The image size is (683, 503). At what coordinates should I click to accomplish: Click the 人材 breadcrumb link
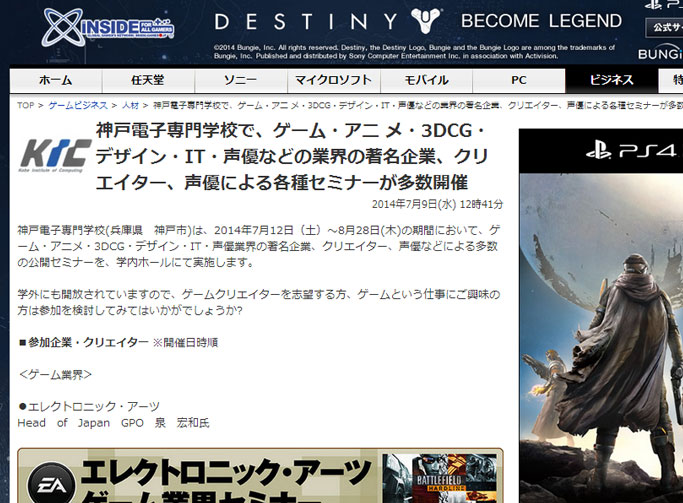click(x=130, y=105)
